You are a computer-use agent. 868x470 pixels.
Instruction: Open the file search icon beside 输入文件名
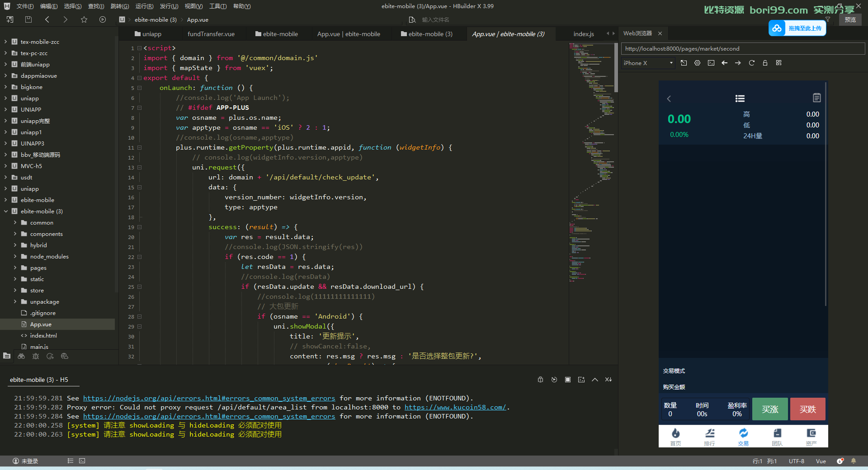(412, 20)
